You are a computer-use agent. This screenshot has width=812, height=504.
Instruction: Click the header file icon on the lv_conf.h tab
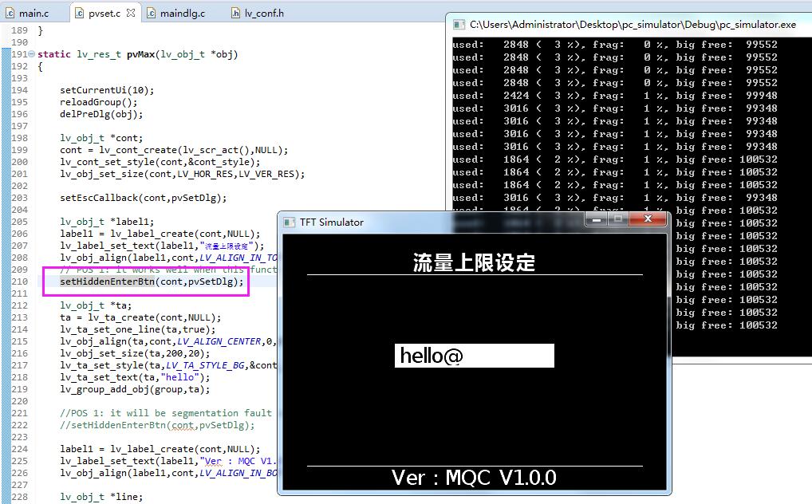pos(235,12)
